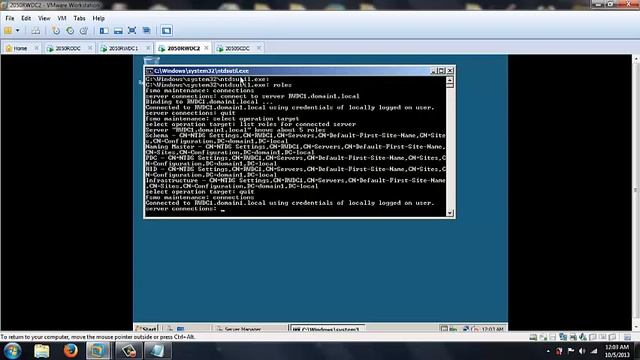The image size is (640, 360).
Task: Close the fifth VM tab
Action: click(x=258, y=48)
